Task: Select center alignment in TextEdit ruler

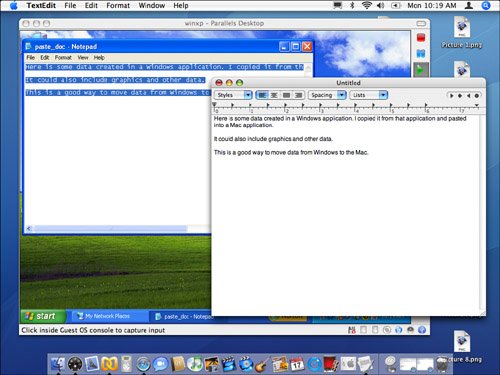Action: [x=274, y=95]
